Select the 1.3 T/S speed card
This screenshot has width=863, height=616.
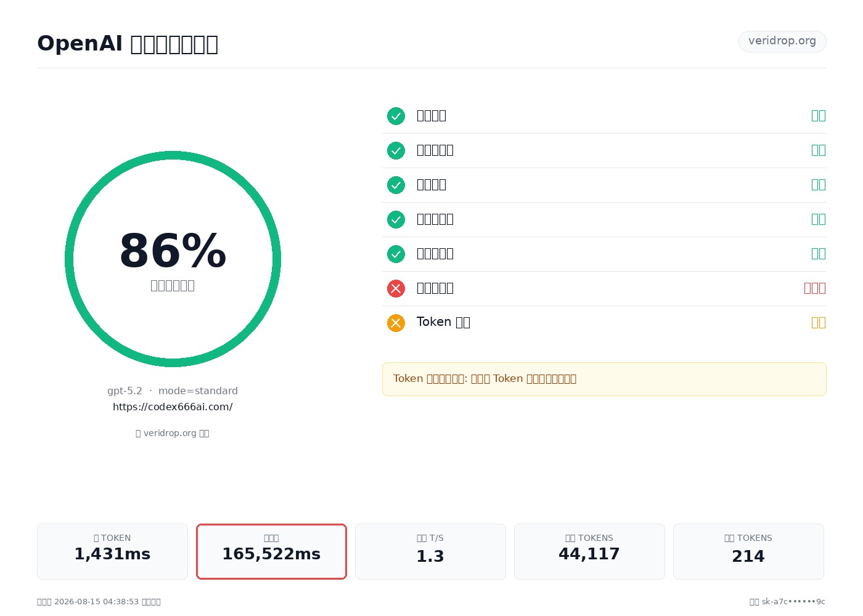point(430,551)
